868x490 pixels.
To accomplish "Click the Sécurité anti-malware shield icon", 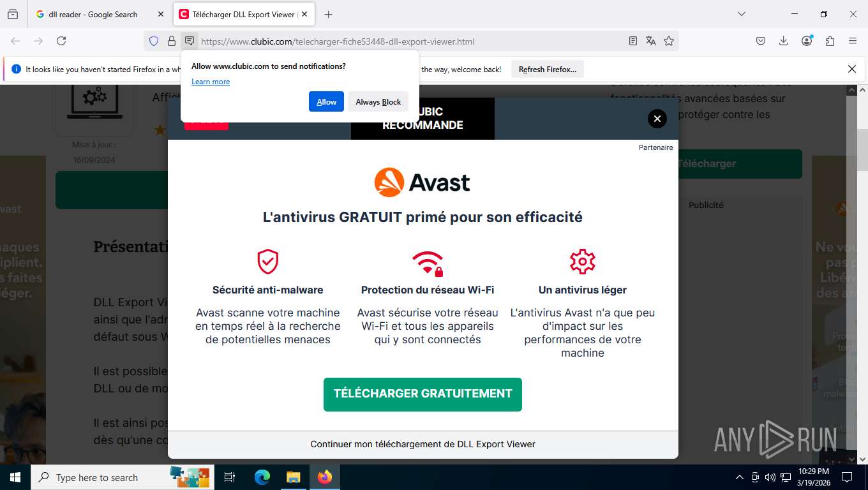I will [x=268, y=262].
